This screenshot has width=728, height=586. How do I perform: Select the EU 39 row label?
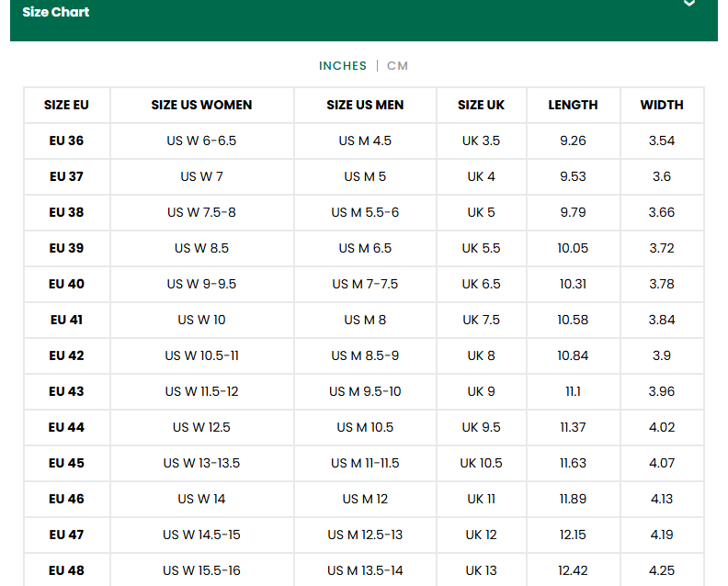(x=66, y=248)
